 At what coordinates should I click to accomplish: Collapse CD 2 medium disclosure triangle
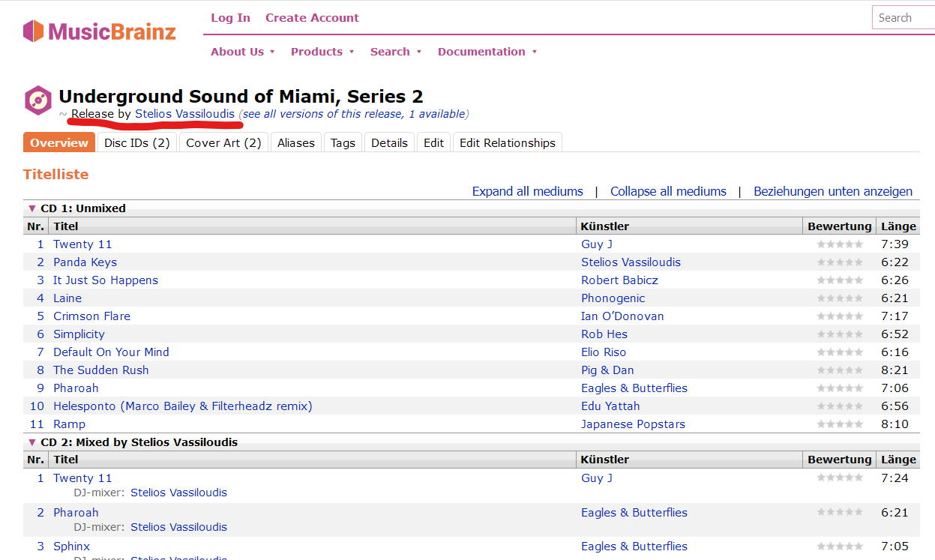coord(31,442)
